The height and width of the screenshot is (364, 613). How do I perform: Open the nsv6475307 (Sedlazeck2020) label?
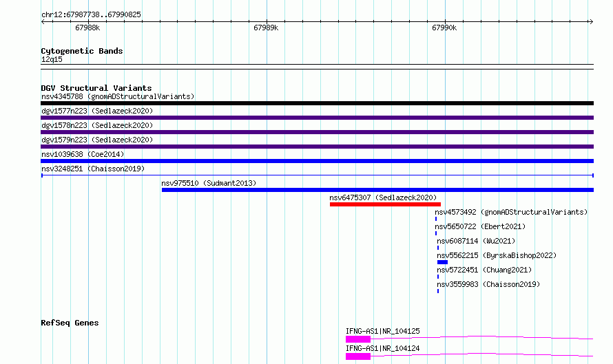point(383,197)
